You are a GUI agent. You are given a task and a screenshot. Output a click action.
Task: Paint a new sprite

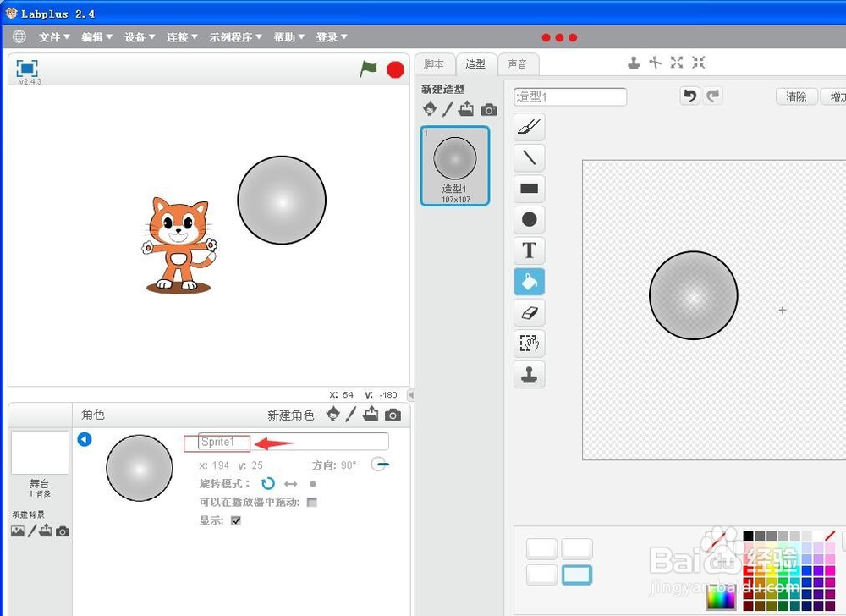[x=351, y=415]
